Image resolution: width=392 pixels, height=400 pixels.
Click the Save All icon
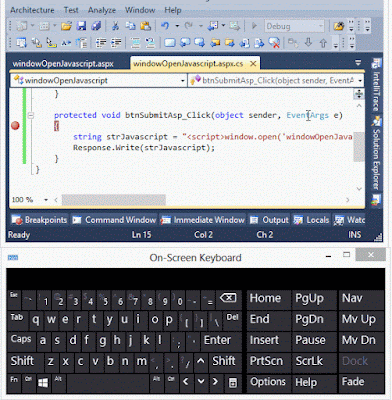(x=96, y=26)
